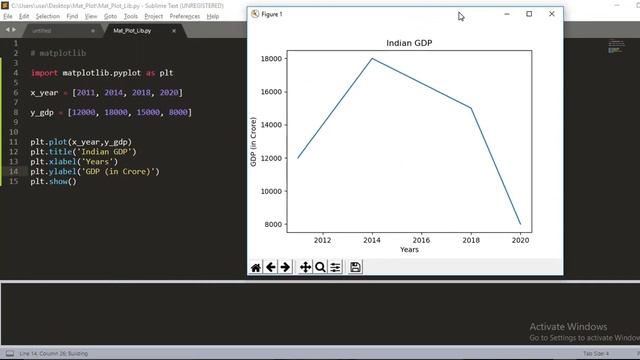This screenshot has width=640, height=360.
Task: Open the File menu
Action: tap(8, 16)
